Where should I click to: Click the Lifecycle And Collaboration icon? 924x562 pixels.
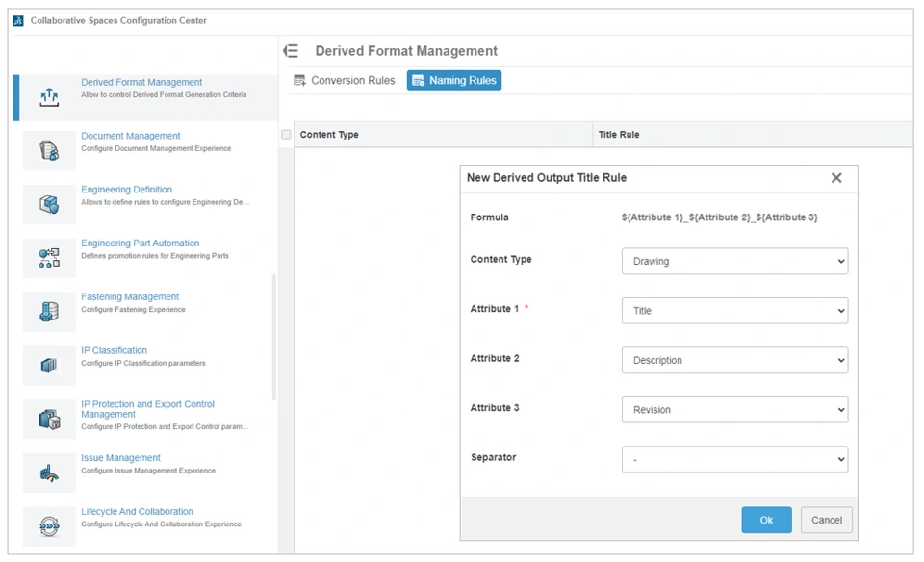pyautogui.click(x=49, y=525)
